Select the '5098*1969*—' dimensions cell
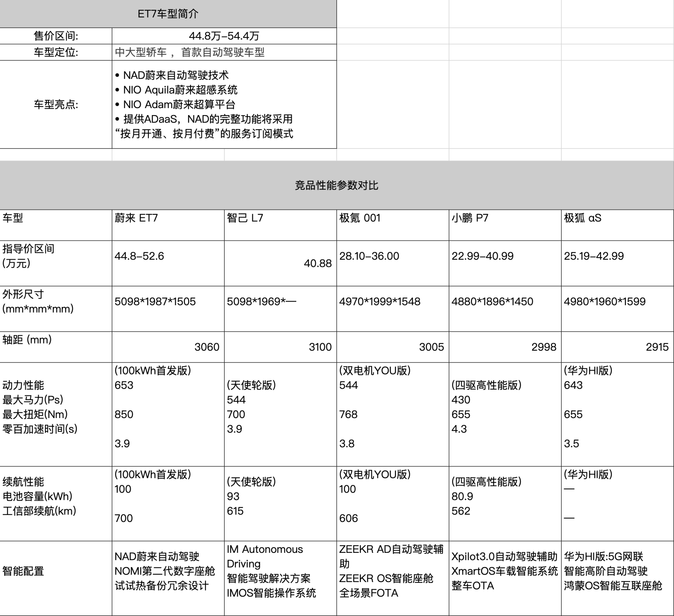674x616 pixels. click(x=280, y=309)
